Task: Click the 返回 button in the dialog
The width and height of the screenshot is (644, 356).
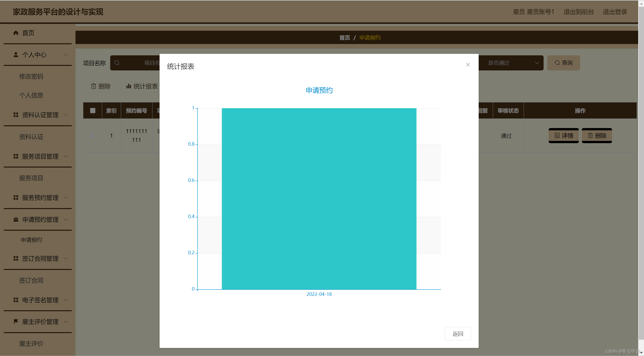Action: [458, 334]
